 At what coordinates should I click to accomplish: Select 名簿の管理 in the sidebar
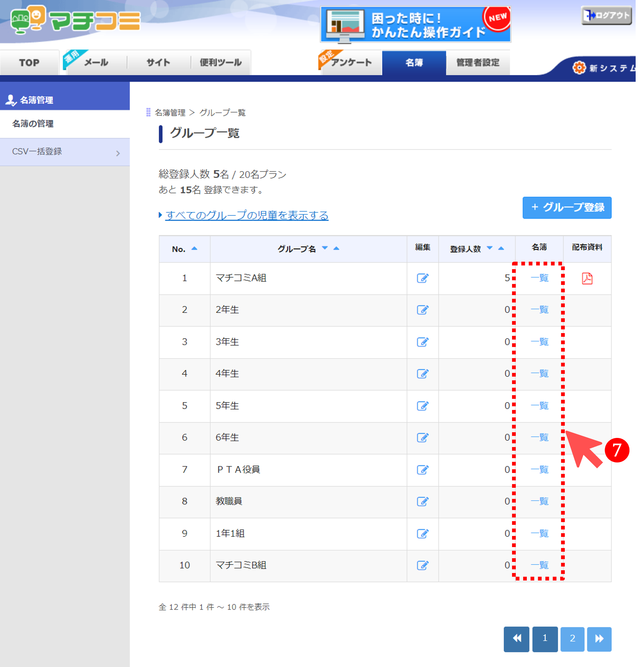[65, 124]
